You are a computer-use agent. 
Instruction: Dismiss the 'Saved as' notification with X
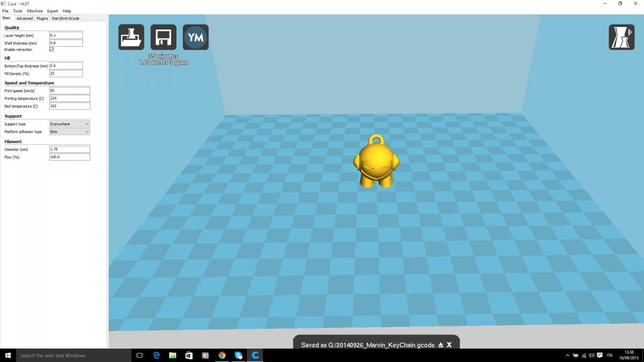[449, 345]
